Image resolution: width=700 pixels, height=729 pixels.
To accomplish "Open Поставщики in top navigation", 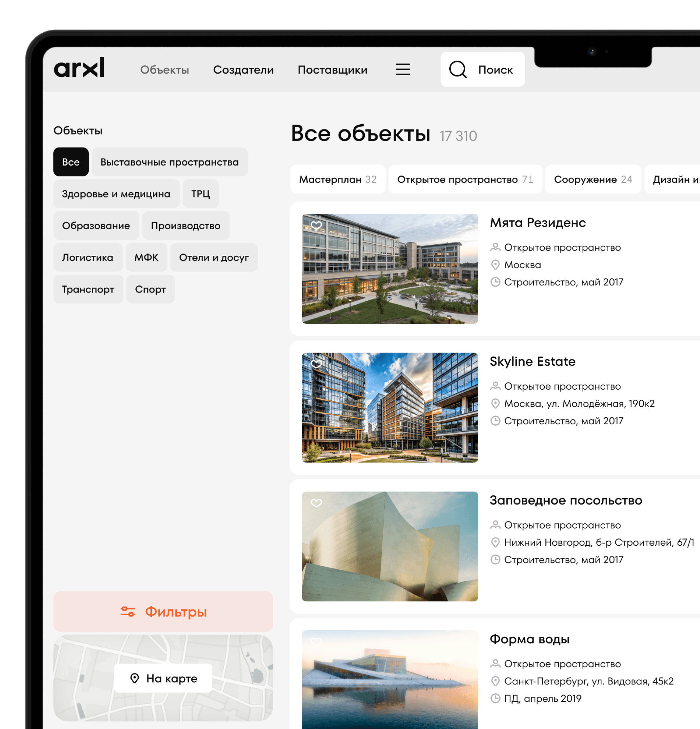I will [x=333, y=70].
